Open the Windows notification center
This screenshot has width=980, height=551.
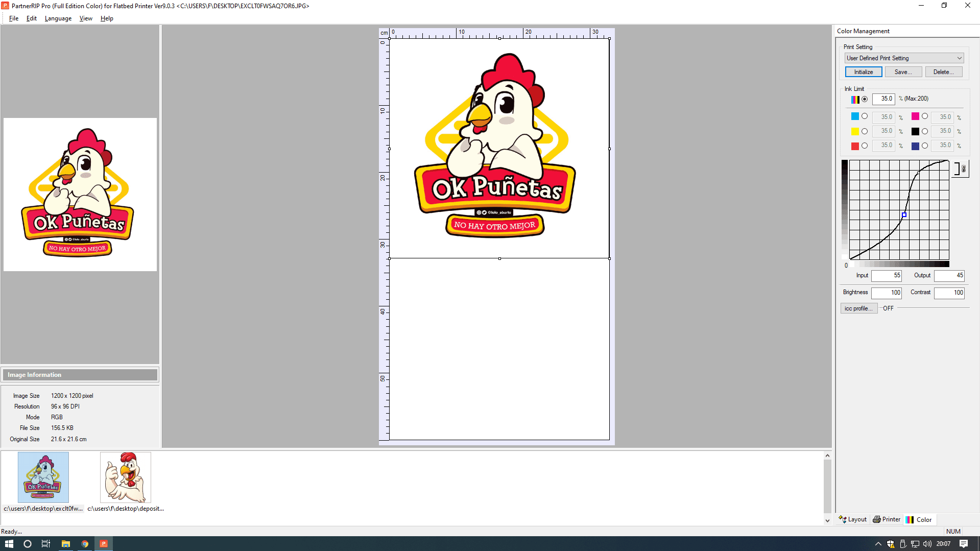pos(964,544)
